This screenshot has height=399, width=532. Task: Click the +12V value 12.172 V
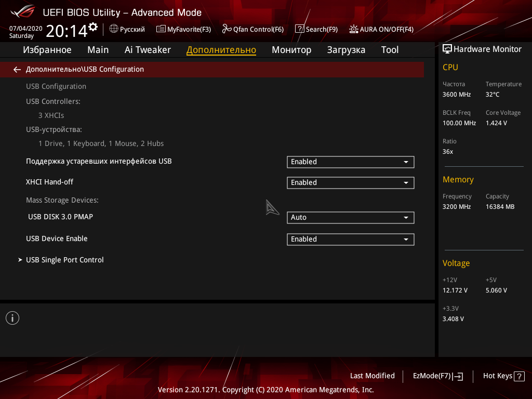(x=455, y=290)
